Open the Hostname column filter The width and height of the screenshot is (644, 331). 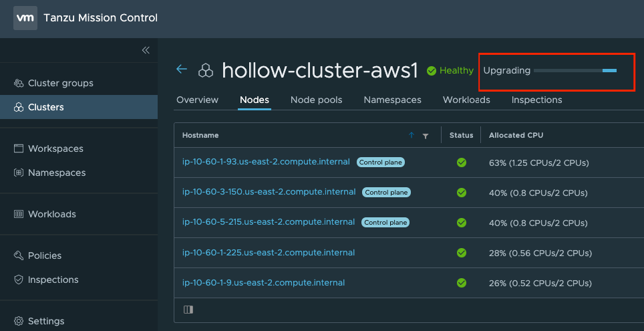tap(426, 136)
